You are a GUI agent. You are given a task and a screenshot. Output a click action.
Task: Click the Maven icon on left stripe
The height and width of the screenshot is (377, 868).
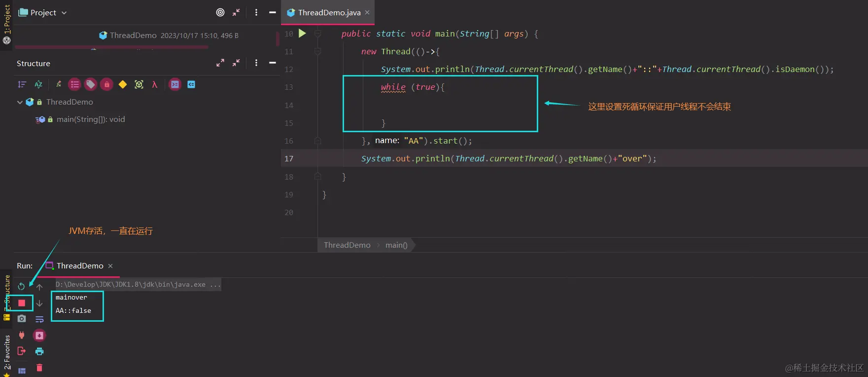7,40
